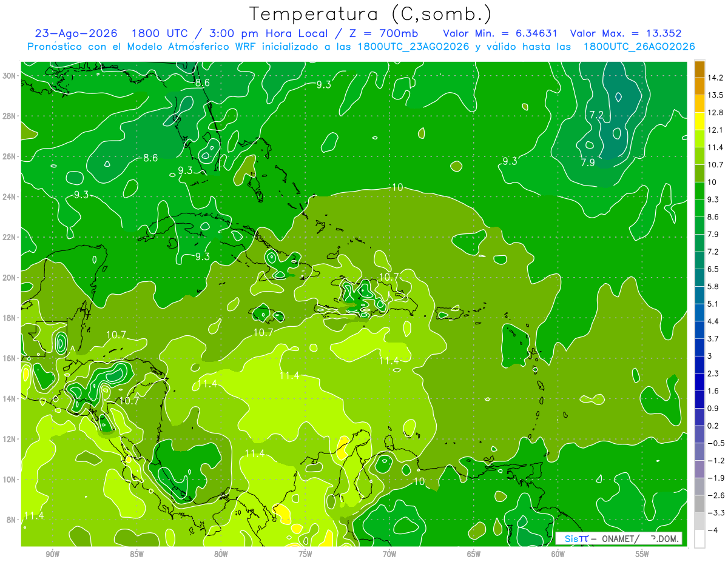Viewport: 728px width, 562px height.
Task: Click the "1800UTC_26AGO2026" valid-until timestamp
Action: [639, 47]
